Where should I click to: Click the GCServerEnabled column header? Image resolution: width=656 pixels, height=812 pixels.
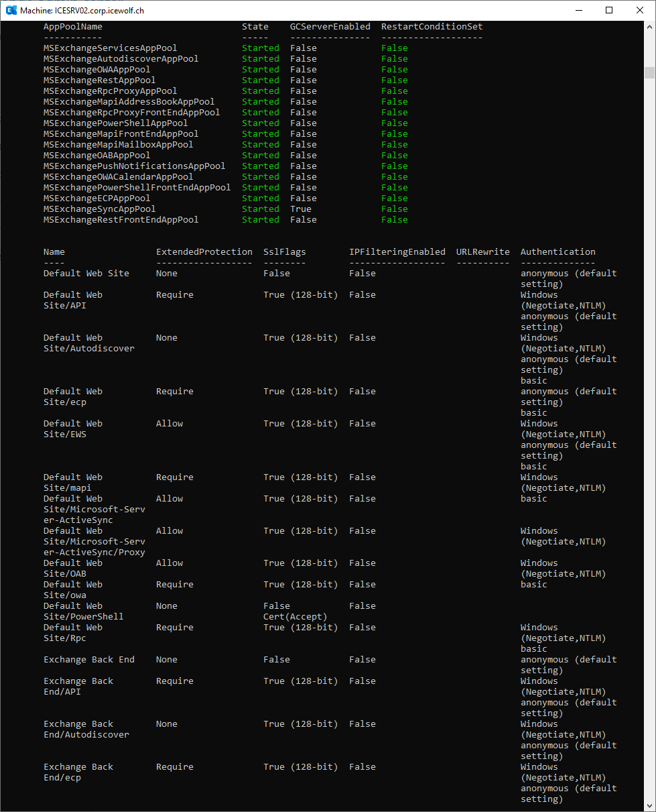(x=330, y=27)
